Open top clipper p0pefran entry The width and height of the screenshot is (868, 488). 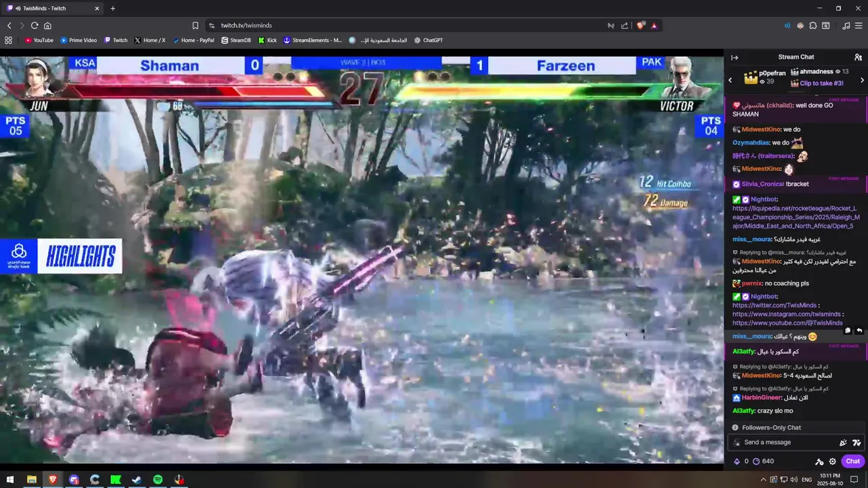765,77
